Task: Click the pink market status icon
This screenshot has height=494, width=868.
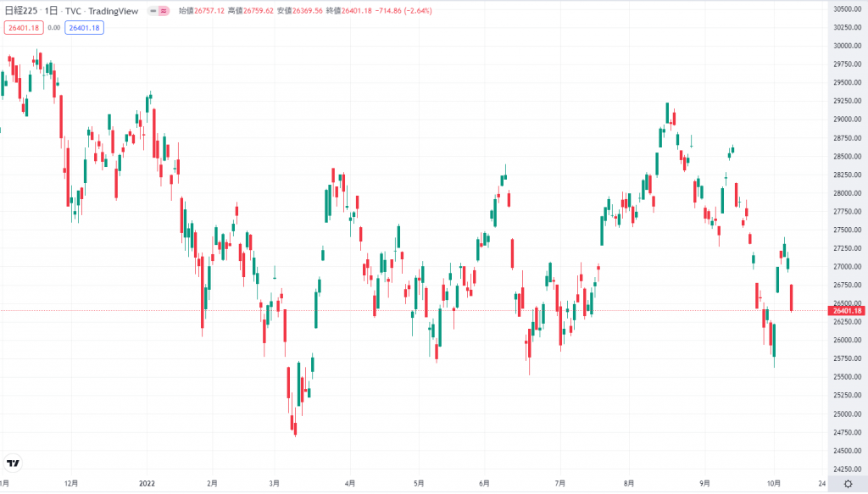Action: pos(162,11)
